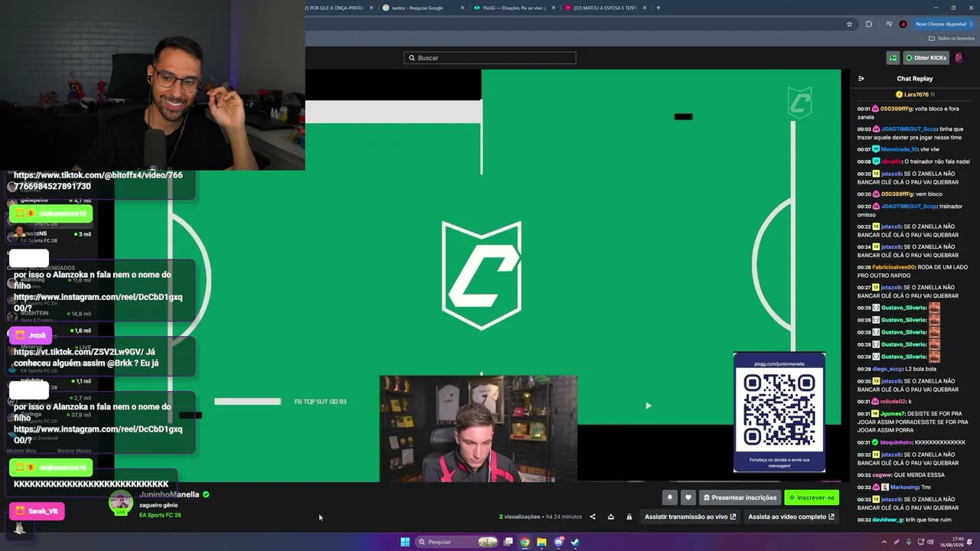Focus the Buscar search field
980x551 pixels.
490,58
